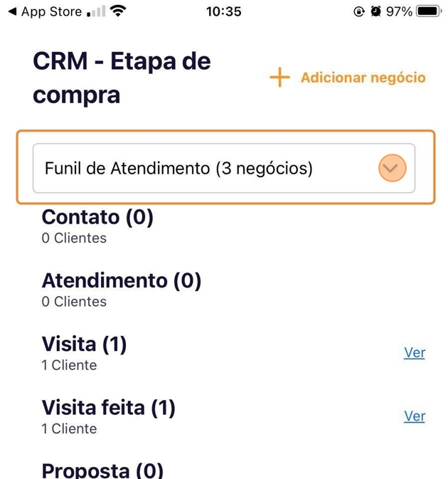
Task: Tap the Visita (1) stage heading
Action: coord(84,344)
